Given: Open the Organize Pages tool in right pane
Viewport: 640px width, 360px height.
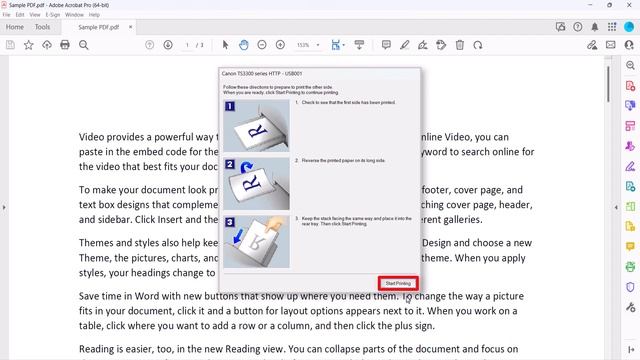Looking at the screenshot, I should pos(630,126).
